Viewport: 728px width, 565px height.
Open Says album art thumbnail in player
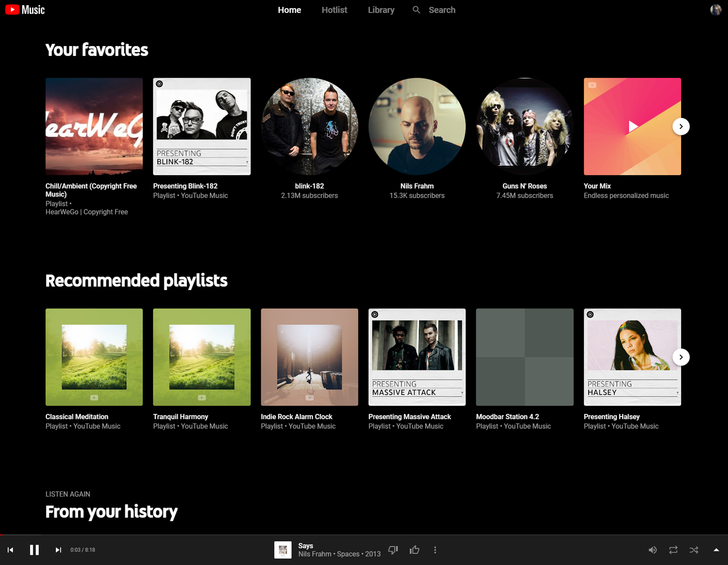point(283,550)
